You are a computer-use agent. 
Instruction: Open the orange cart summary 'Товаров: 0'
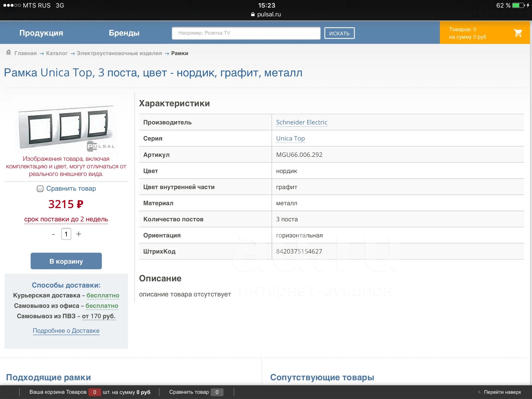pyautogui.click(x=485, y=33)
